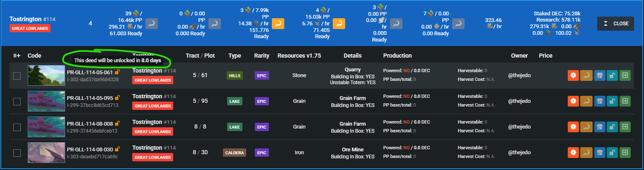Sort by the Details column header
Screen dimensions: 644x170
(353, 56)
